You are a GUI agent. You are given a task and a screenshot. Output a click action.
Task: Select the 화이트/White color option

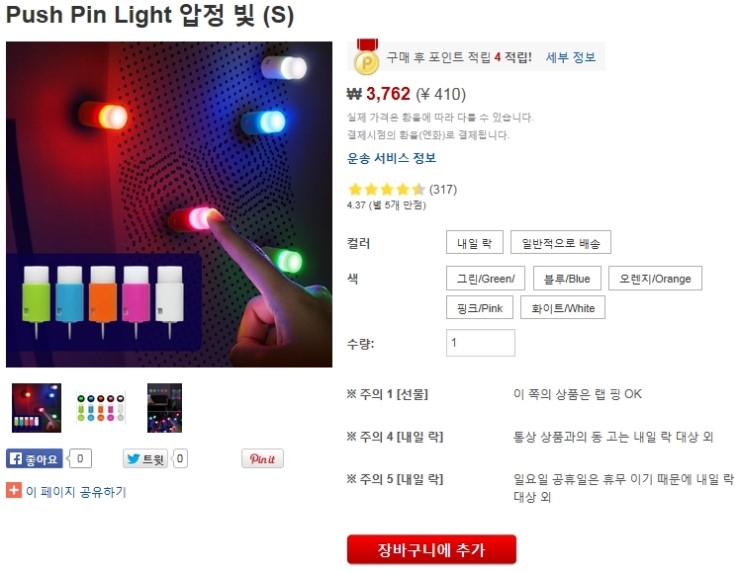click(x=562, y=308)
